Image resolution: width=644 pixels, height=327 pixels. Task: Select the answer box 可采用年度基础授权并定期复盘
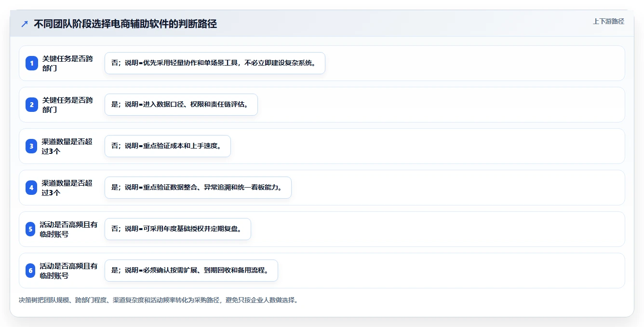click(x=178, y=229)
